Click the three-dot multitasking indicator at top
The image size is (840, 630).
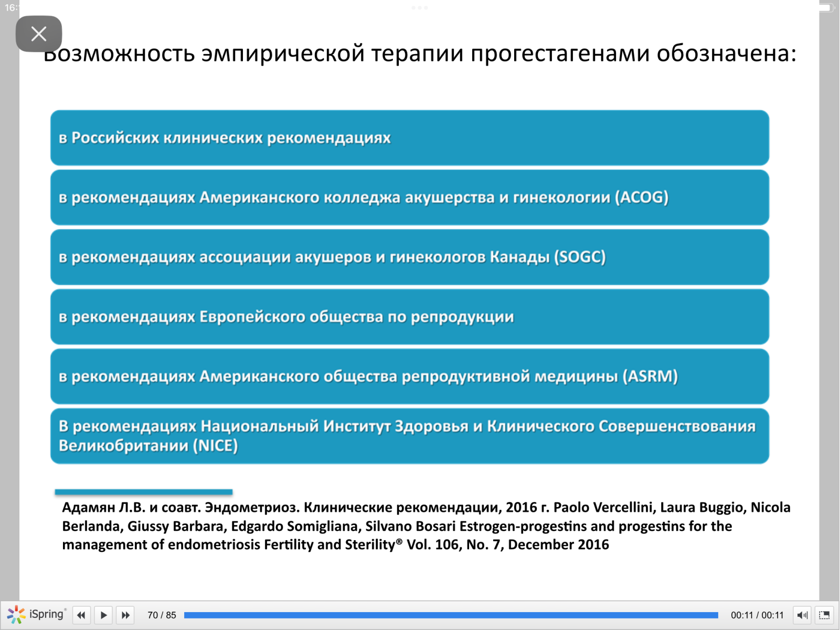(420, 8)
